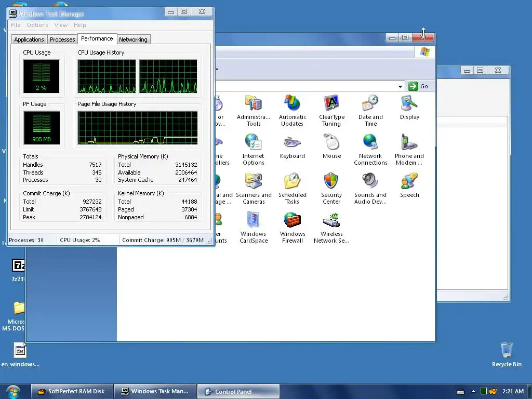Click the Windows flag logo in Control Panel
This screenshot has width=532, height=399.
425,52
